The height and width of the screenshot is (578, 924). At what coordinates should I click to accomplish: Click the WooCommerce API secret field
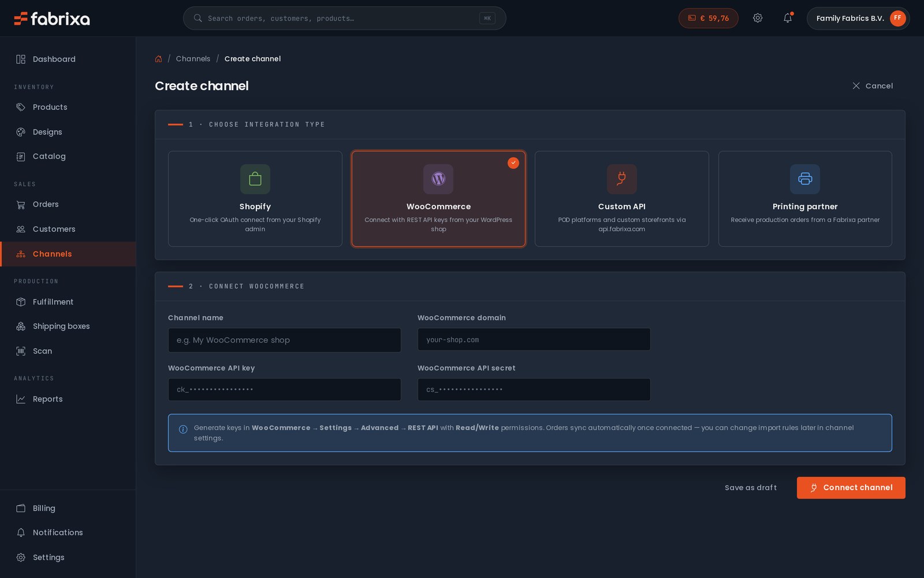pyautogui.click(x=534, y=390)
